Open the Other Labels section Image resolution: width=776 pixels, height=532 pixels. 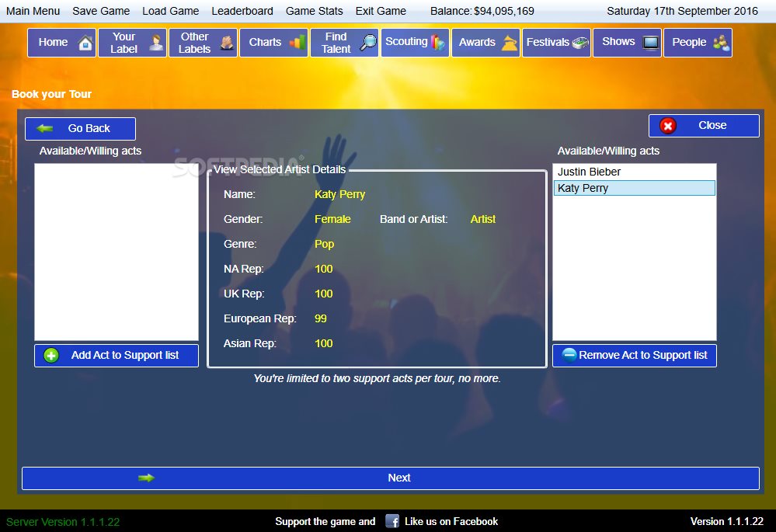point(203,43)
